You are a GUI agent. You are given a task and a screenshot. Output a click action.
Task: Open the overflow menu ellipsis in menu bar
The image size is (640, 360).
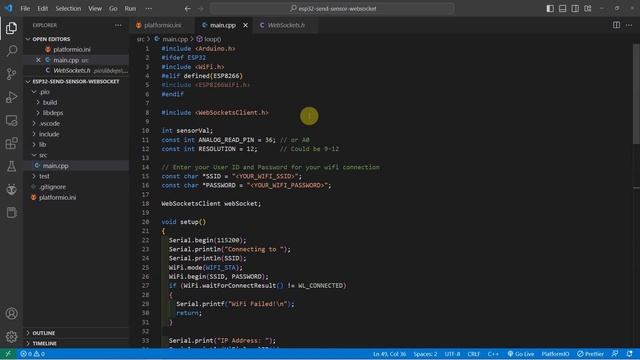pos(149,9)
